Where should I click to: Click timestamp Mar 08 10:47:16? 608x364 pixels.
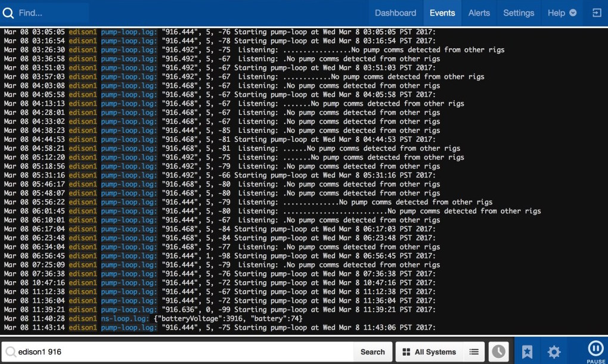[34, 282]
